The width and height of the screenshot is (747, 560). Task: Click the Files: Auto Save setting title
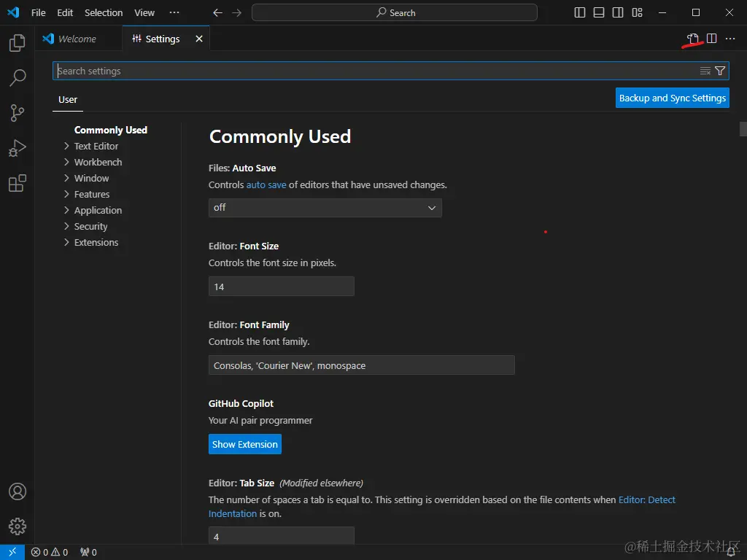(242, 168)
